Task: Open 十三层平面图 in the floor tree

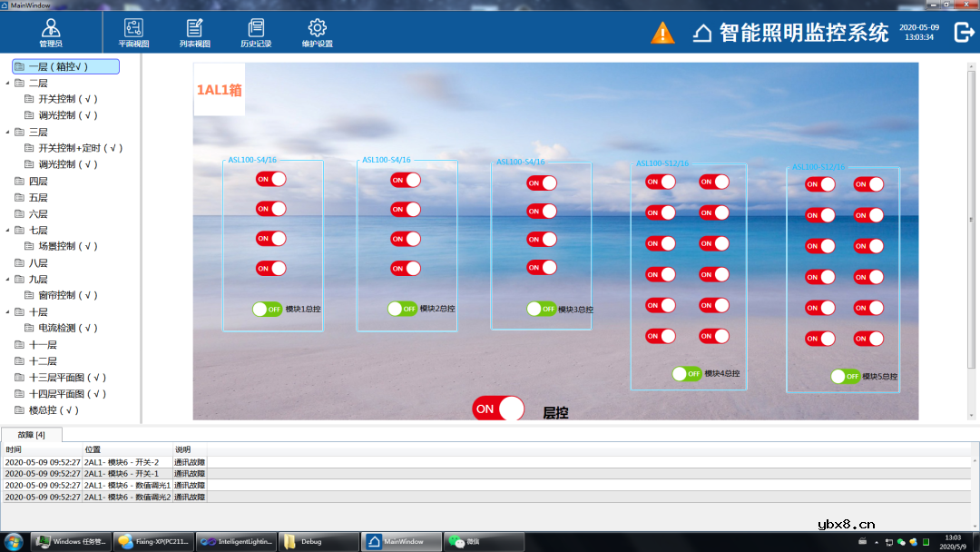Action: [x=67, y=378]
